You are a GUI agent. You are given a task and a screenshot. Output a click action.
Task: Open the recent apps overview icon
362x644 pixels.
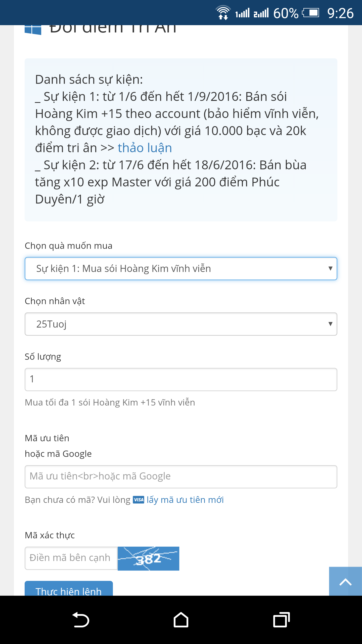point(281,620)
